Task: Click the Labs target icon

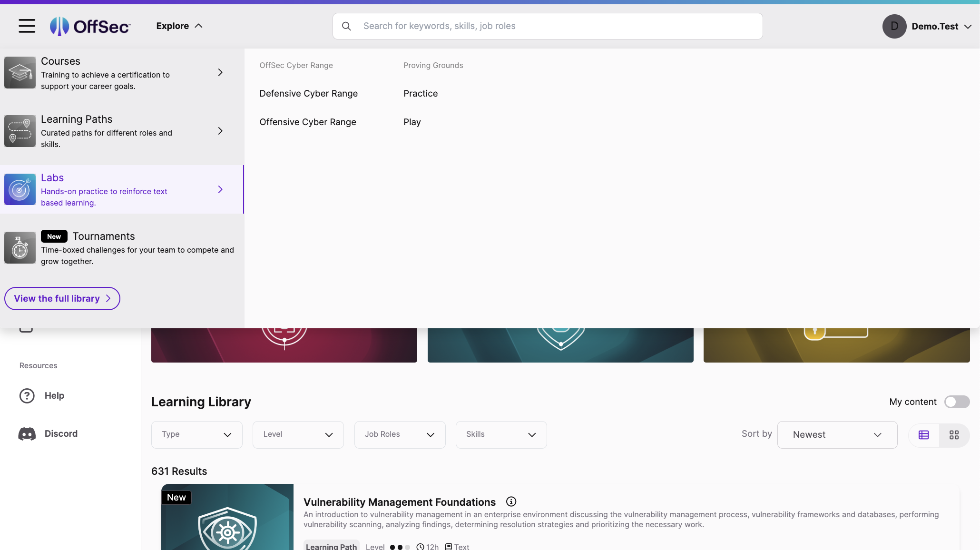Action: [20, 189]
